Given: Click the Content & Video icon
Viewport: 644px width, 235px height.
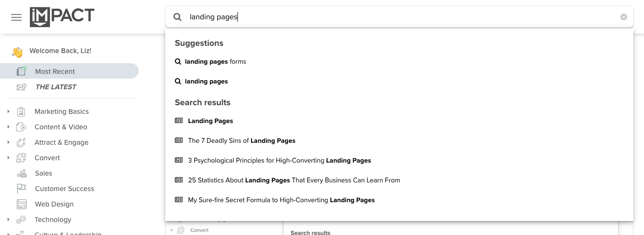Looking at the screenshot, I should click(x=21, y=127).
